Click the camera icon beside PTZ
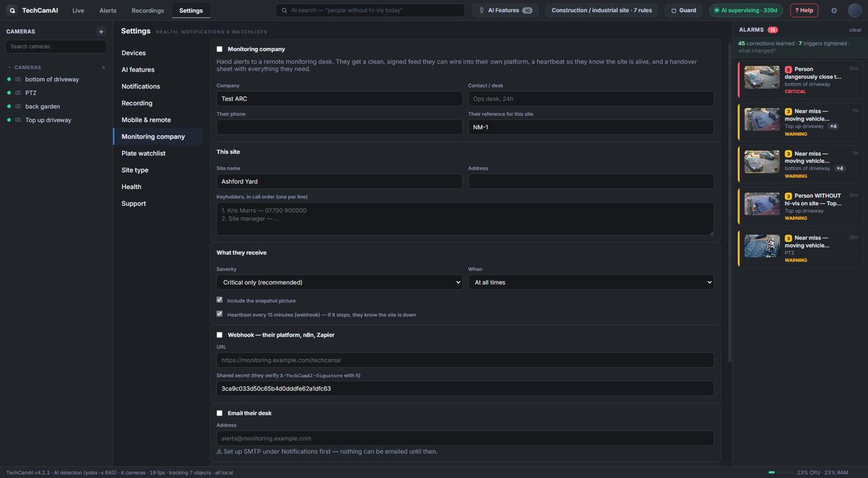Screen dimensions: 868x478 pyautogui.click(x=18, y=93)
